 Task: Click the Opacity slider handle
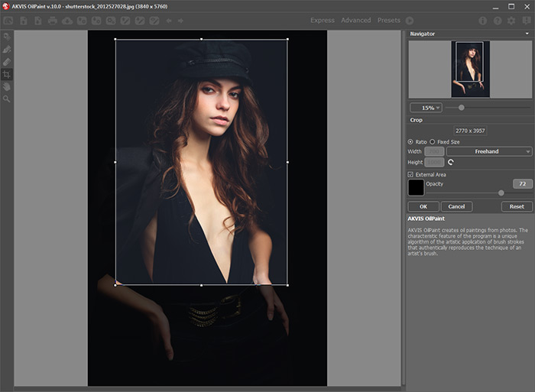(501, 193)
